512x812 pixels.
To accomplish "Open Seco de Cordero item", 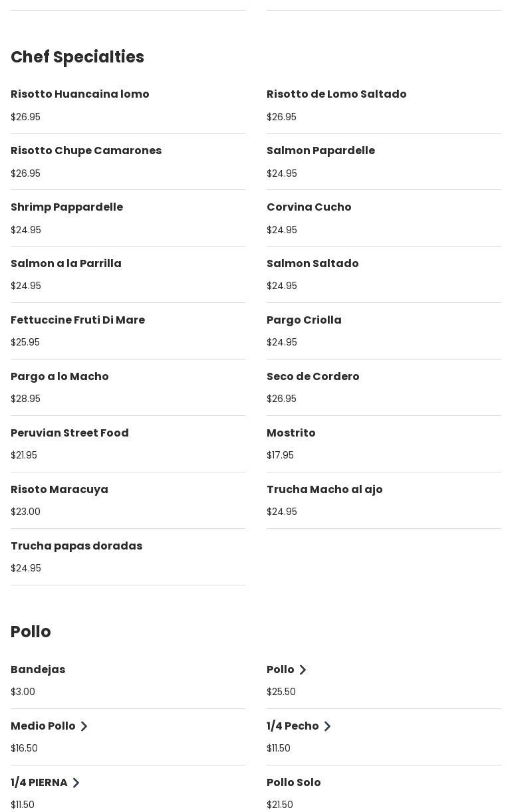I will 313,377.
